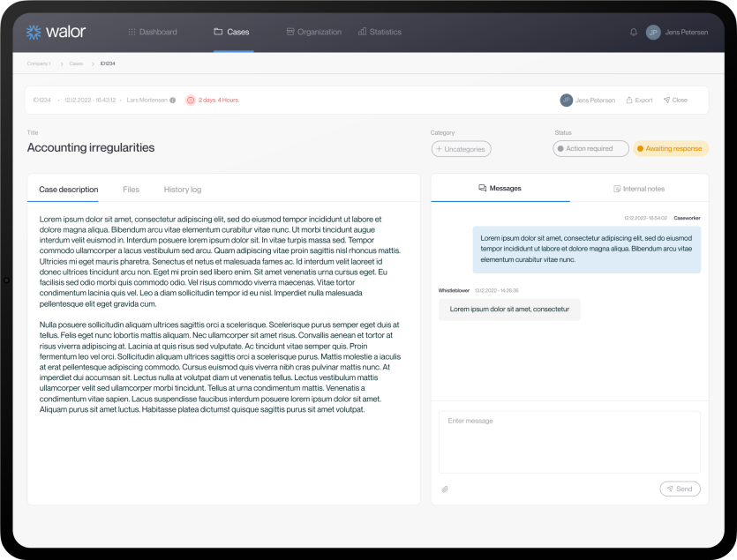
Task: Select the grey Whistleblower message bubble
Action: click(509, 310)
